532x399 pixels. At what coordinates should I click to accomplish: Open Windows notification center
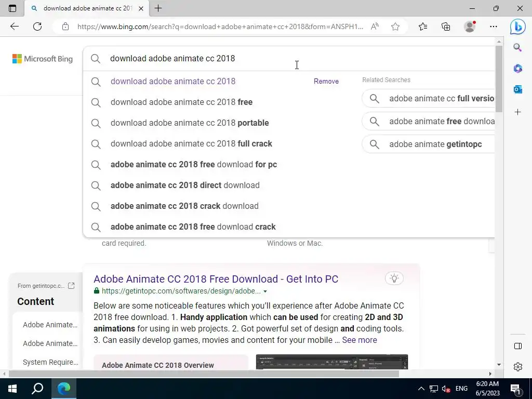point(515,389)
